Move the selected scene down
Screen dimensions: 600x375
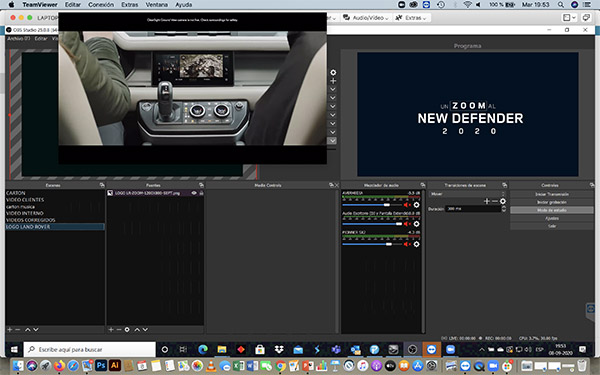pos(36,329)
